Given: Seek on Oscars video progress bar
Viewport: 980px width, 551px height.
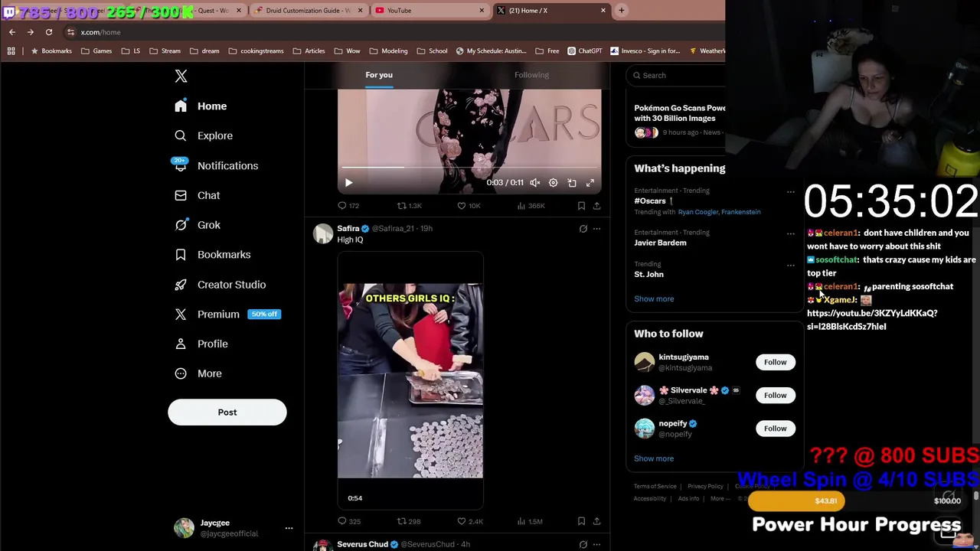Looking at the screenshot, I should [x=469, y=167].
